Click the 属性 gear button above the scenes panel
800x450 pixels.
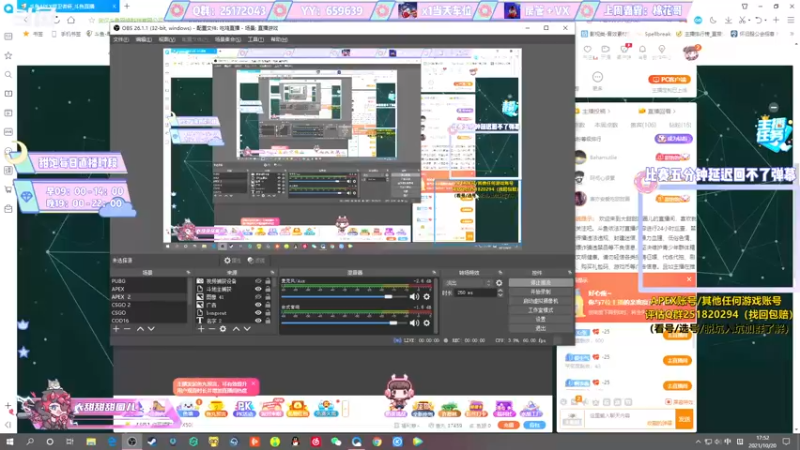point(232,260)
